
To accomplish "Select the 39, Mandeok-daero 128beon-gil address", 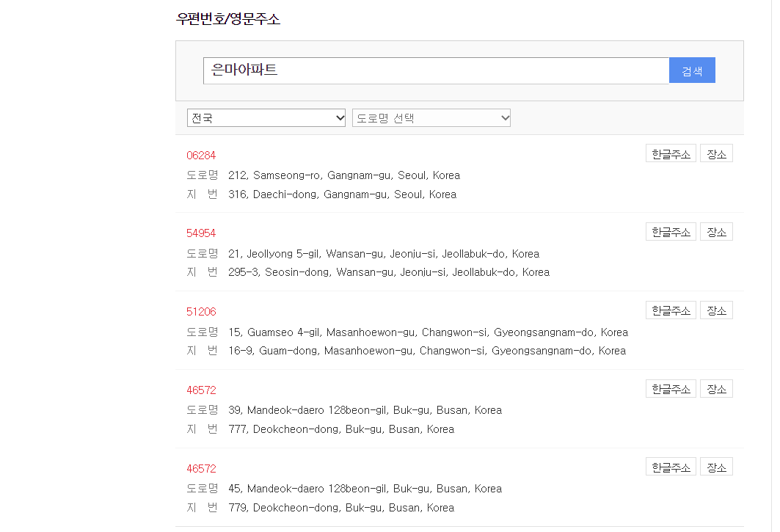I will click(x=365, y=410).
